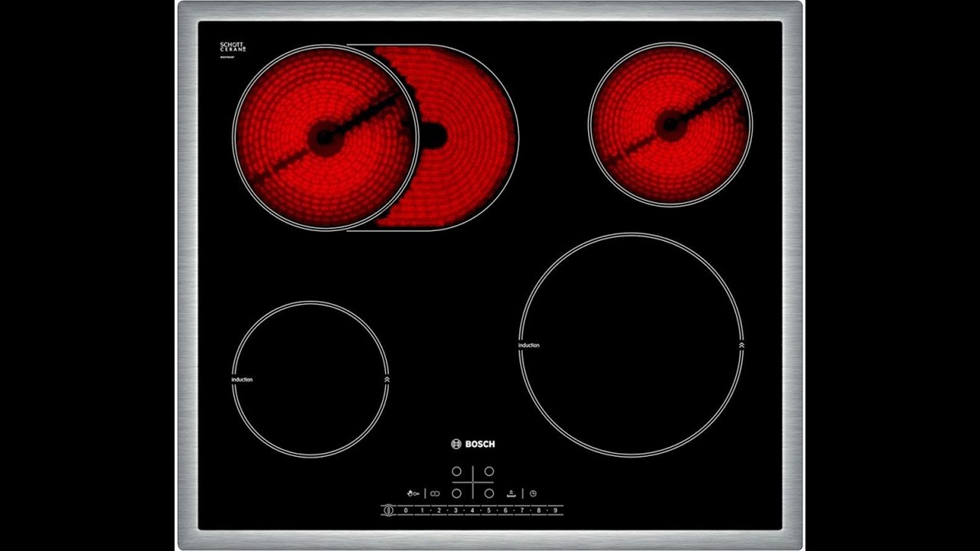Tap the dual-ring extended zone icon
This screenshot has width=980, height=551.
[435, 494]
